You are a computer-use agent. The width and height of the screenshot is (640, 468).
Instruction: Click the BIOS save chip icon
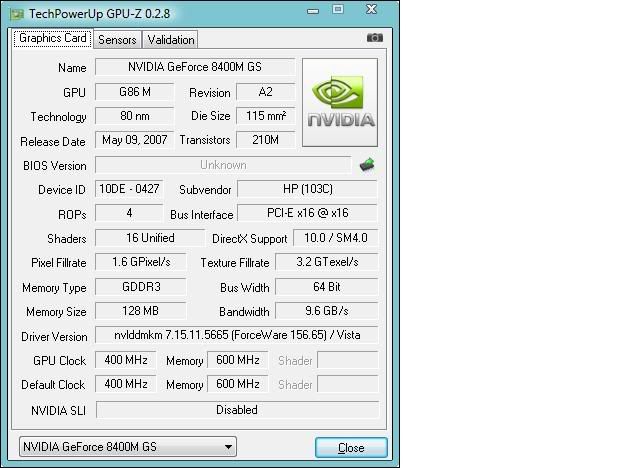(367, 164)
